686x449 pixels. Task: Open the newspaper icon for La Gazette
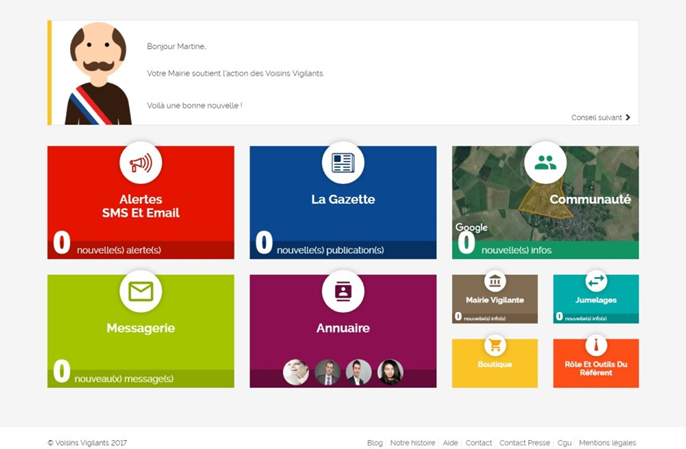tap(343, 163)
